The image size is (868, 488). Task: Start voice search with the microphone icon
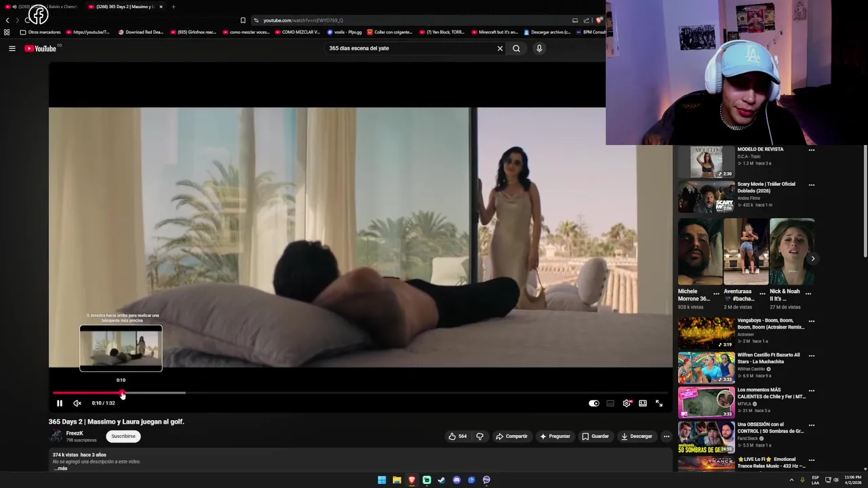tap(539, 48)
